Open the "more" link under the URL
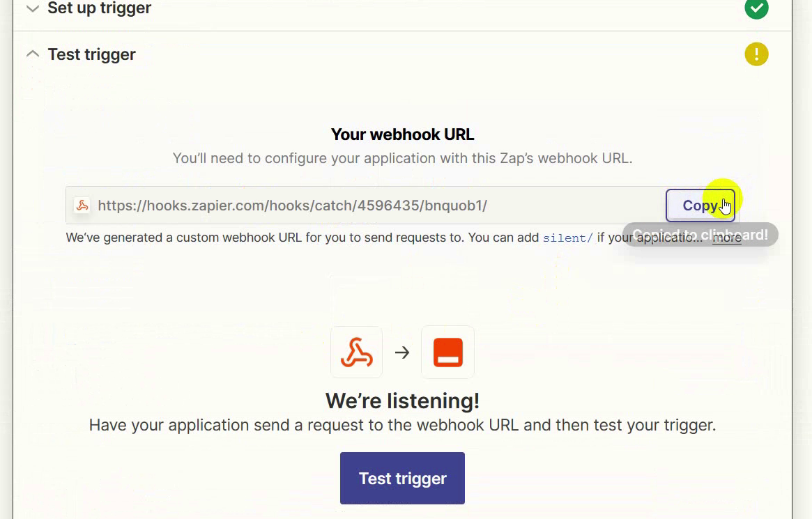This screenshot has width=812, height=519. [726, 238]
